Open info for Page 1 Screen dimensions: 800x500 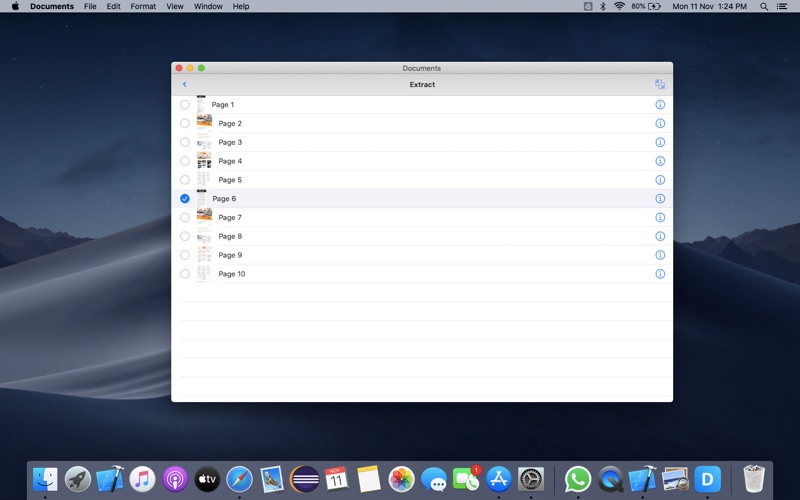coord(660,105)
